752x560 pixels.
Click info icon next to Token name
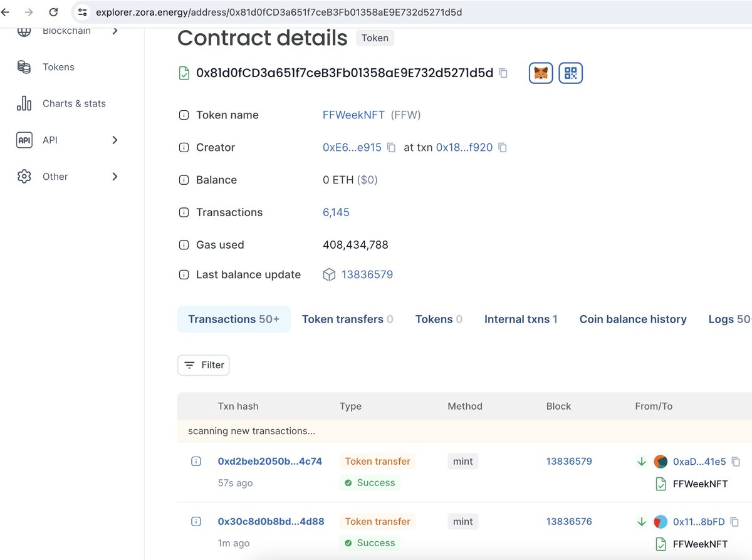pyautogui.click(x=184, y=115)
